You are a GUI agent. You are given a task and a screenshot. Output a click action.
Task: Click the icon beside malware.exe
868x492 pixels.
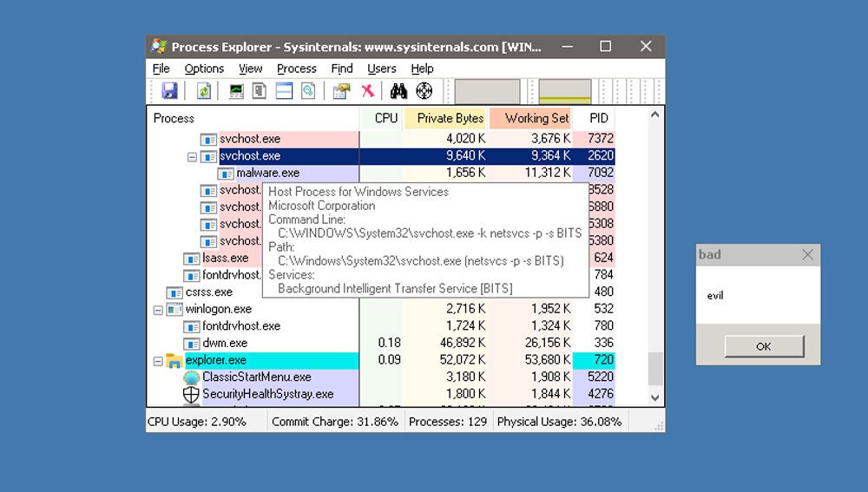click(x=226, y=174)
